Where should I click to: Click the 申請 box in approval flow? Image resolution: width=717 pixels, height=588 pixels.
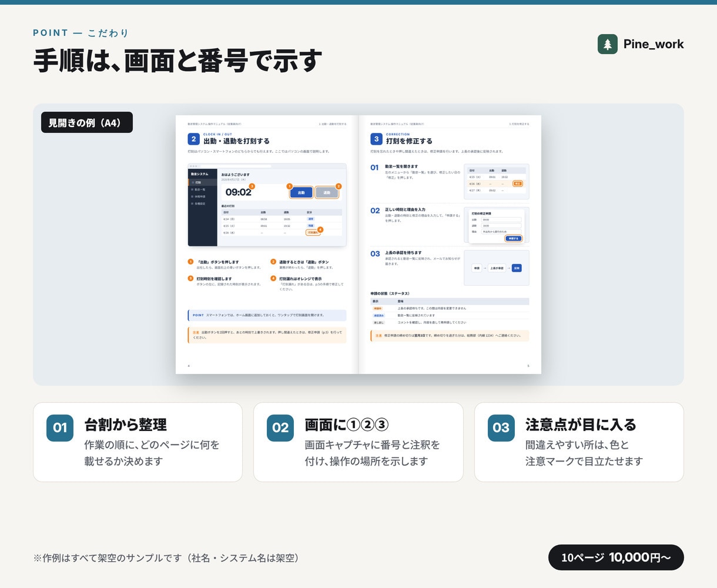tap(477, 268)
